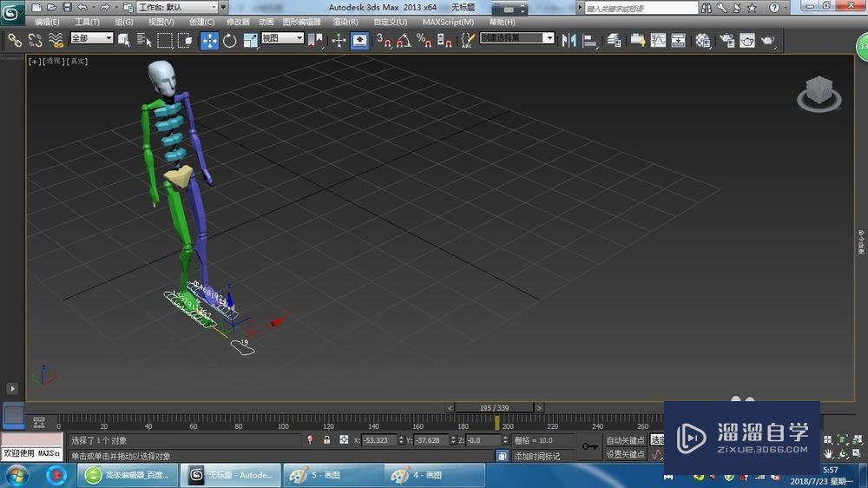Click the search keyword input field

641,8
